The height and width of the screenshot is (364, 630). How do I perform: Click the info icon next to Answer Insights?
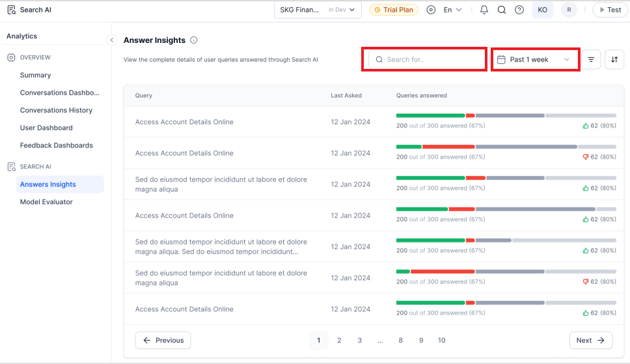tap(194, 40)
